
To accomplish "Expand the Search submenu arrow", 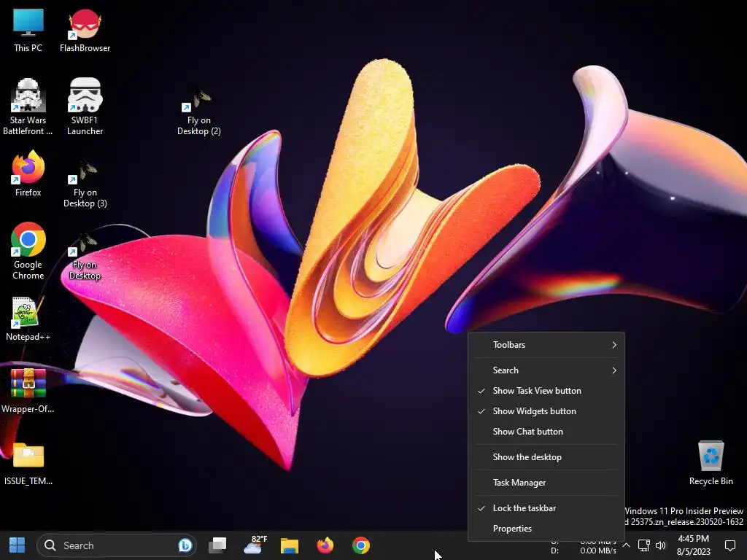I will pyautogui.click(x=614, y=370).
